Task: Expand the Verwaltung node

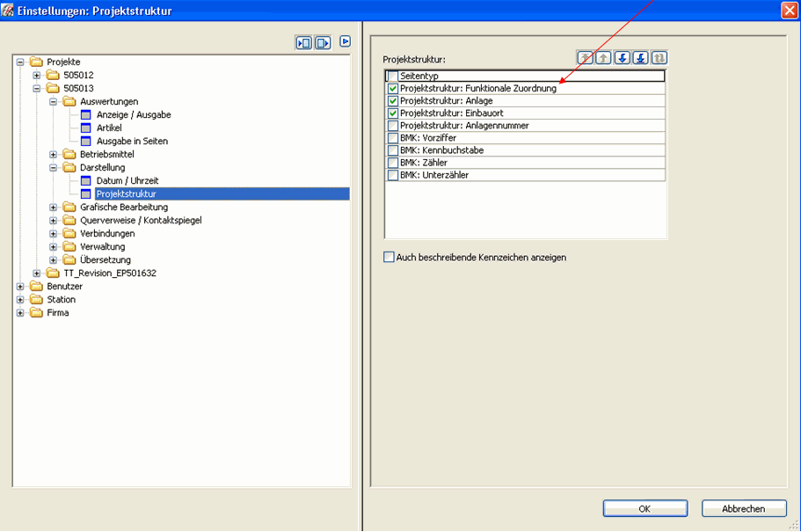Action: (x=53, y=247)
